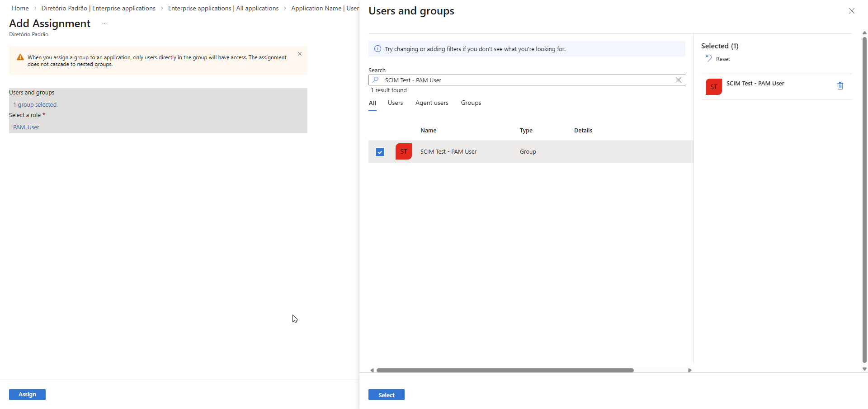
Task: Open the Add Assignment ellipsis menu
Action: [105, 24]
